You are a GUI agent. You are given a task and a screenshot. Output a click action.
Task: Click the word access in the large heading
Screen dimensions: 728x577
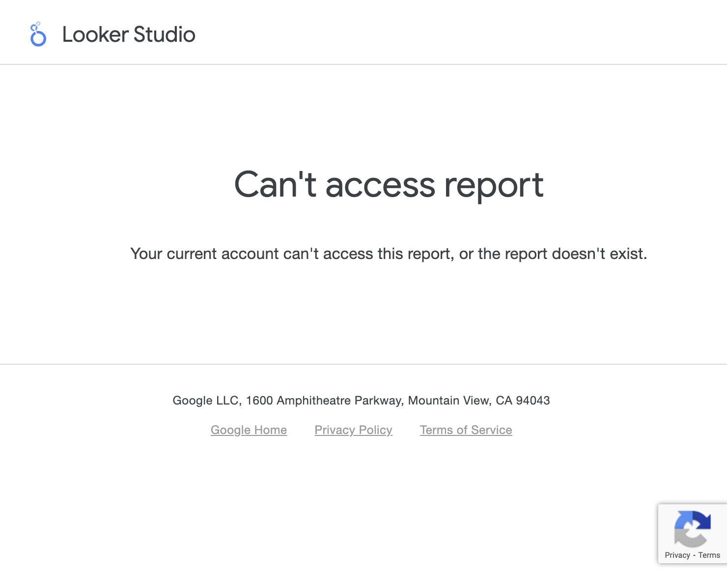click(x=380, y=185)
